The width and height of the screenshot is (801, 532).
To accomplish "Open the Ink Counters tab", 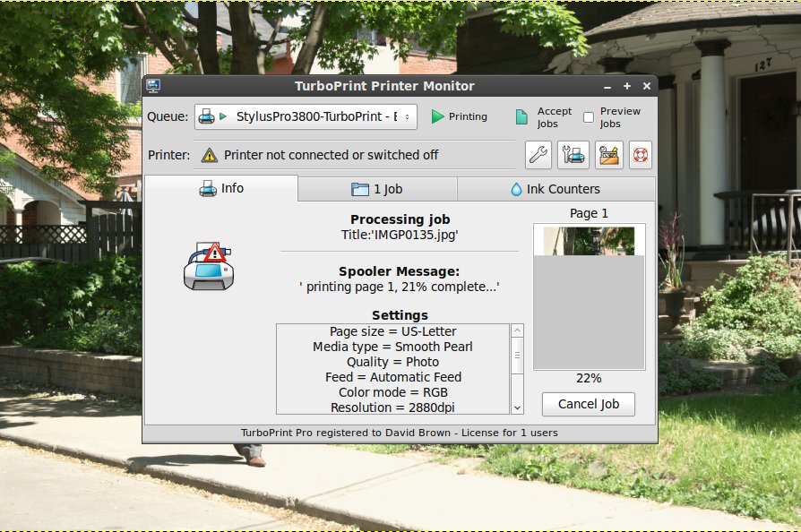I will click(x=556, y=189).
